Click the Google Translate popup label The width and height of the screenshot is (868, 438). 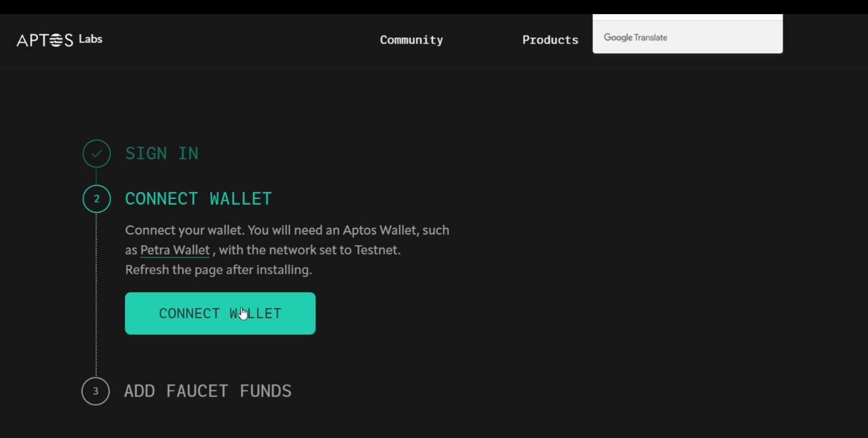[635, 37]
